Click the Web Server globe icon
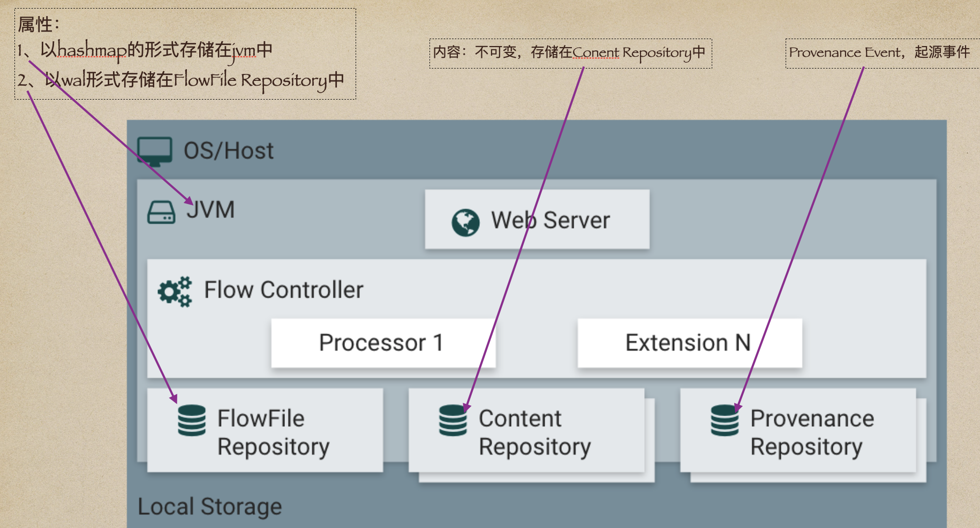 (x=465, y=222)
